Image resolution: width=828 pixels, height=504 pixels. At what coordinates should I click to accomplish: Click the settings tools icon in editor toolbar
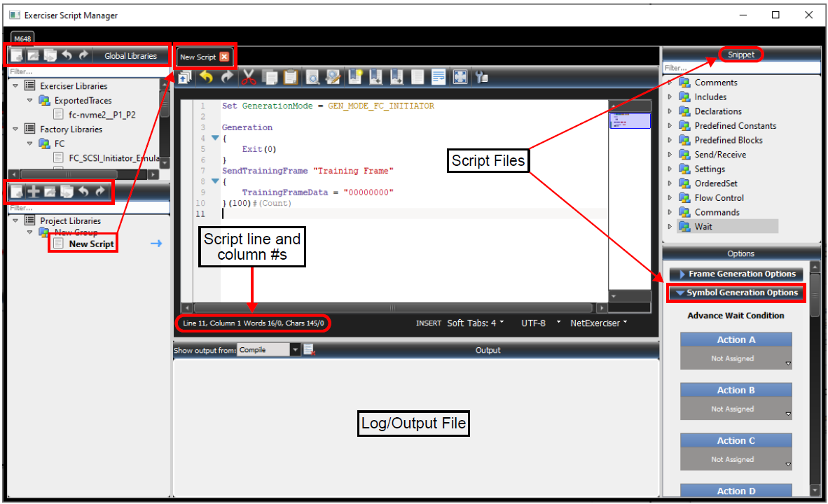481,78
